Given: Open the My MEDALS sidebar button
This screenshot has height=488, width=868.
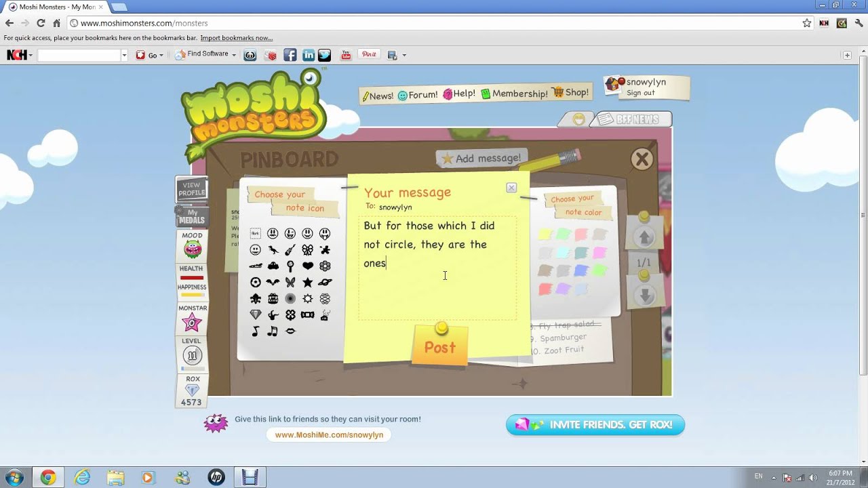Looking at the screenshot, I should 192,216.
